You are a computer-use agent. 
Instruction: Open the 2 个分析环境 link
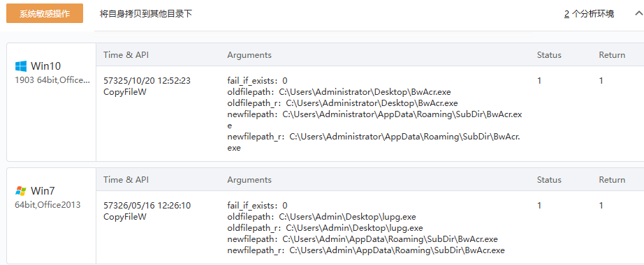tap(589, 14)
